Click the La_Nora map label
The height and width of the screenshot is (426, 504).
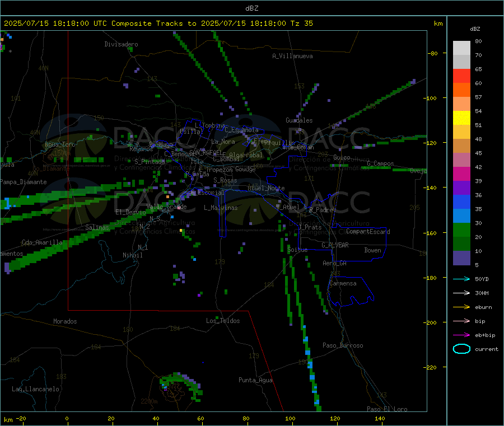pyautogui.click(x=223, y=142)
